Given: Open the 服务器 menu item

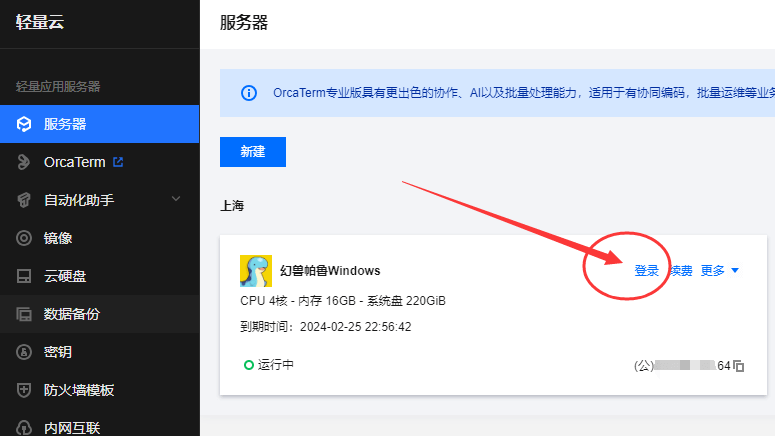Looking at the screenshot, I should tap(99, 124).
